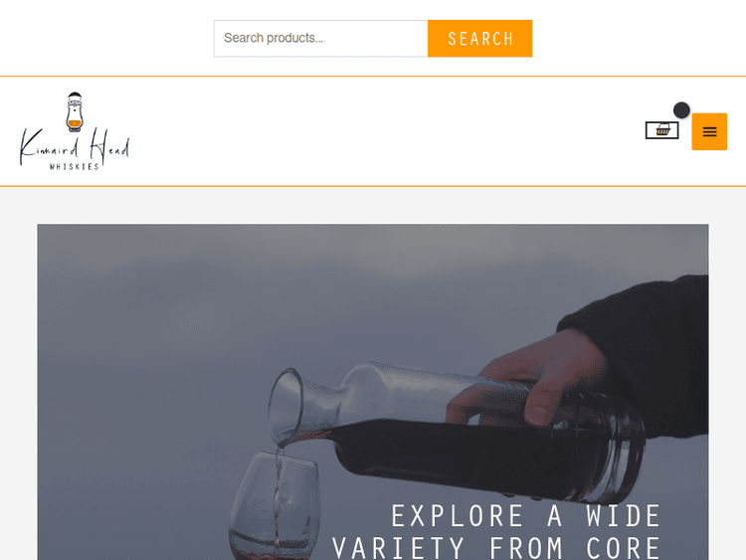Click the WHISKIES text under the logo
746x560 pixels.
pos(75,166)
